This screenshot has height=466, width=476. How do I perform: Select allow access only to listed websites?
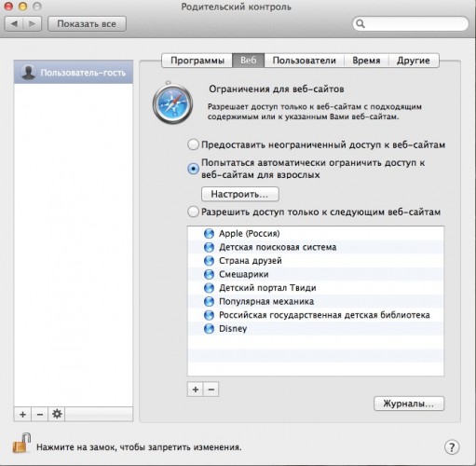(x=193, y=212)
